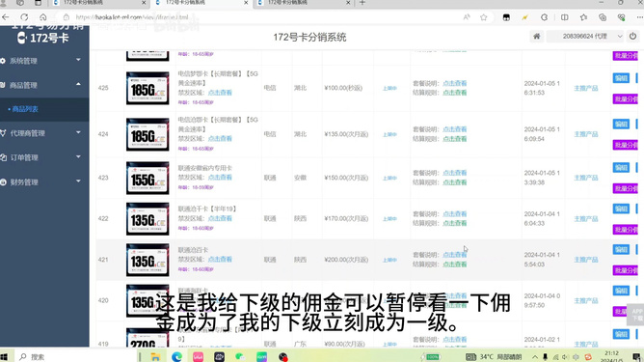Open 结算规则 点击查看 link in row 421
The width and height of the screenshot is (644, 362).
tap(455, 265)
